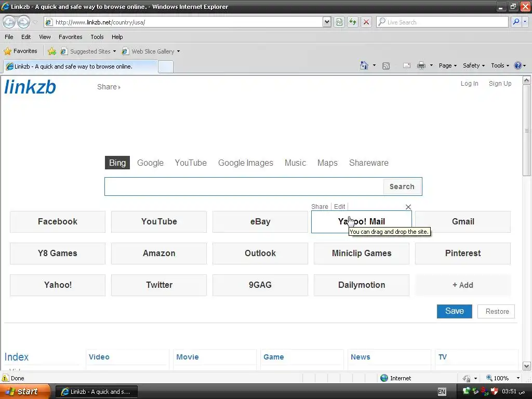
Task: Select the Maps search tab
Action: (327, 163)
